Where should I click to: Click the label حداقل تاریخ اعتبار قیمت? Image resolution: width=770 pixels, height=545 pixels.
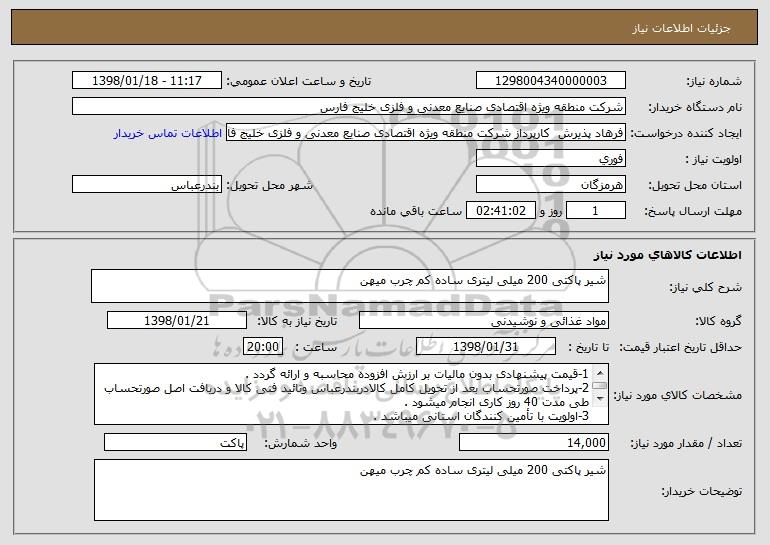(680, 348)
